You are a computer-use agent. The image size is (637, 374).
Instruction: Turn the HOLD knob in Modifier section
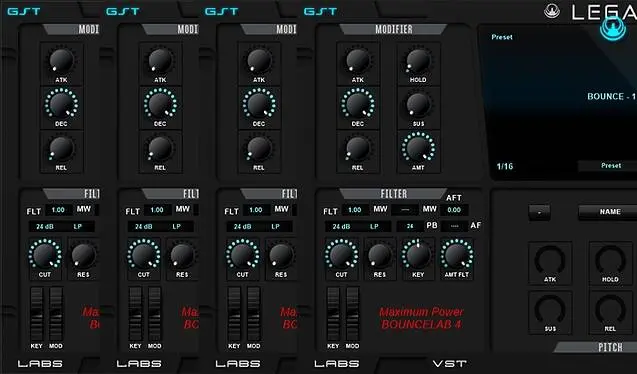(x=418, y=61)
